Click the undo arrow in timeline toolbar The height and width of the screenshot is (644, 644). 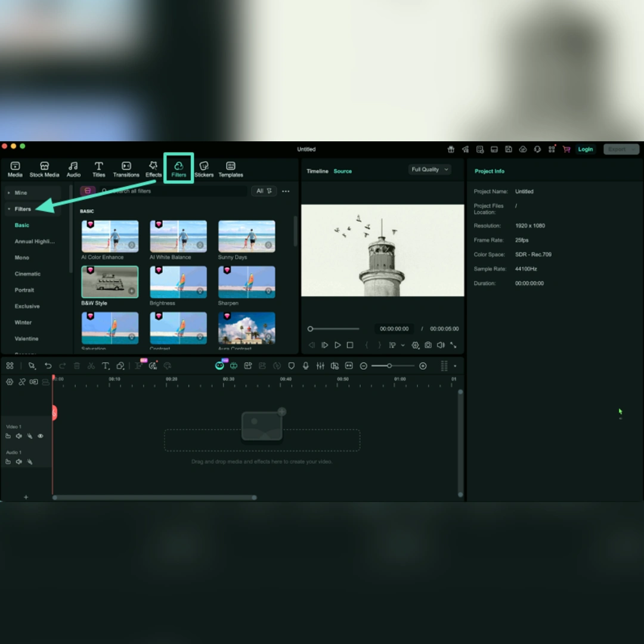point(48,366)
